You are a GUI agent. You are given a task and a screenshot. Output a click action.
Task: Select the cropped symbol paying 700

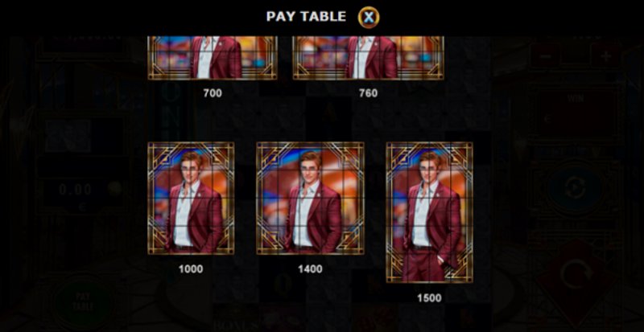coord(213,58)
